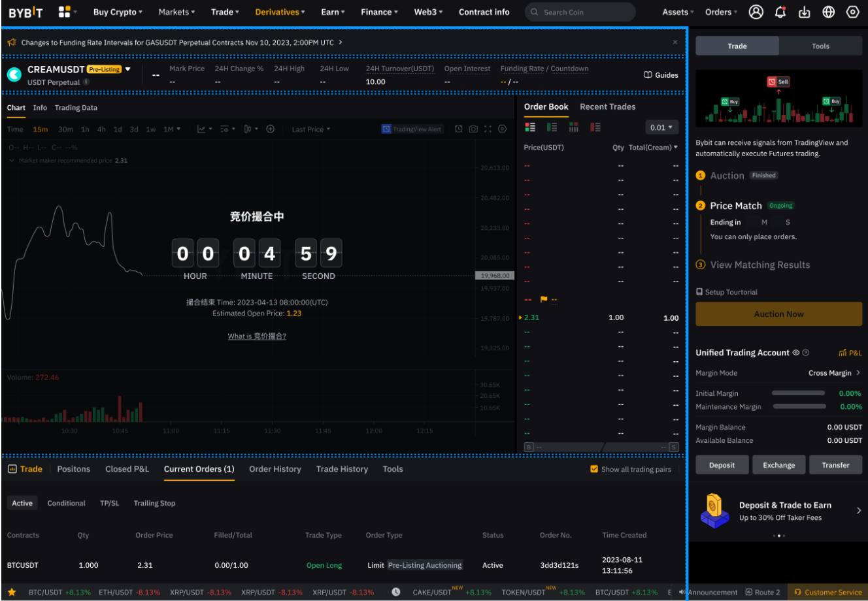
Task: Click the chart screenshot camera icon
Action: point(473,129)
